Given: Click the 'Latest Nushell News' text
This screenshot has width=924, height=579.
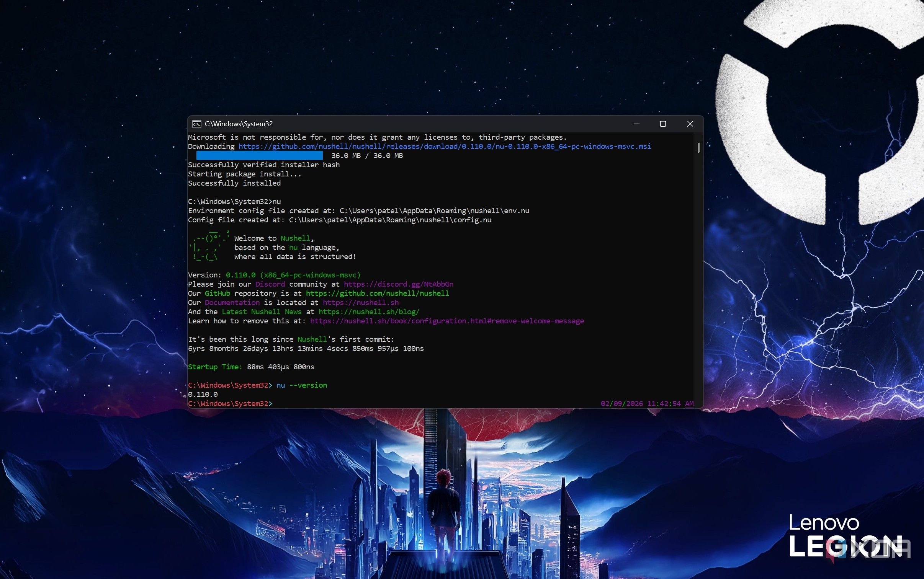Looking at the screenshot, I should tap(261, 312).
